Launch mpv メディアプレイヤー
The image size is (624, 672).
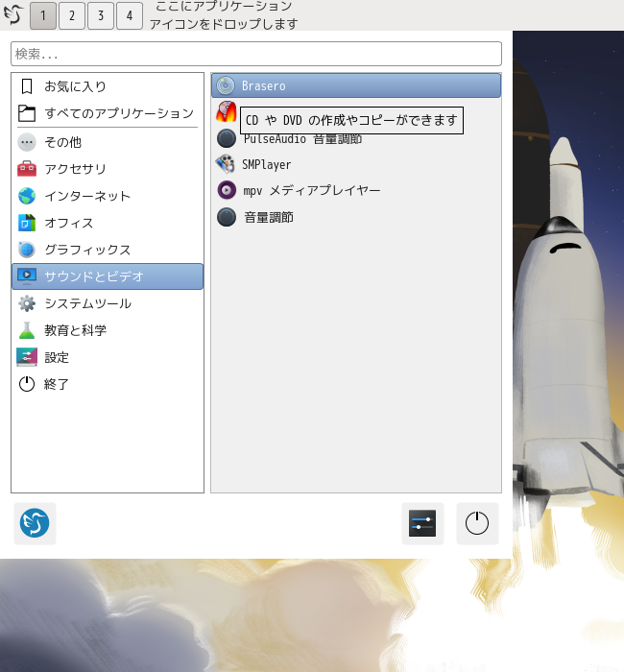click(356, 190)
